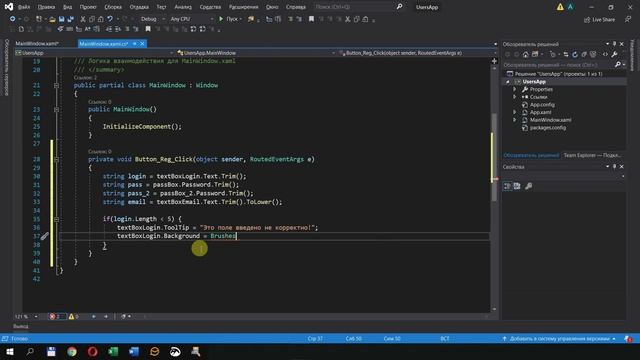This screenshot has width=640, height=360.
Task: Expand the Properties node
Action: click(515, 89)
